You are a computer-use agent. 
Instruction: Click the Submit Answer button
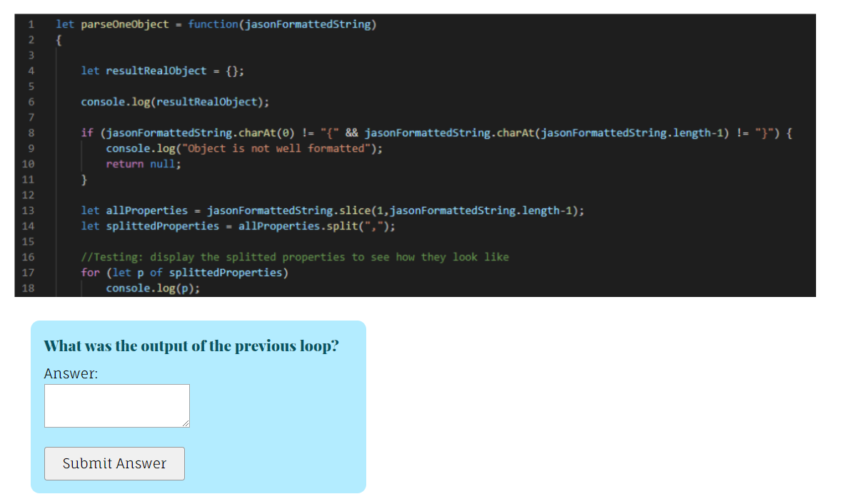115,463
